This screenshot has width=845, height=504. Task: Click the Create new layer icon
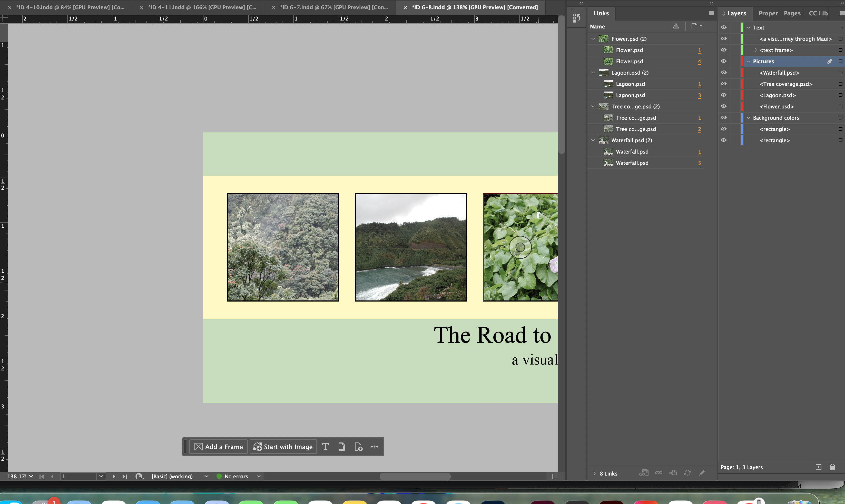(819, 467)
